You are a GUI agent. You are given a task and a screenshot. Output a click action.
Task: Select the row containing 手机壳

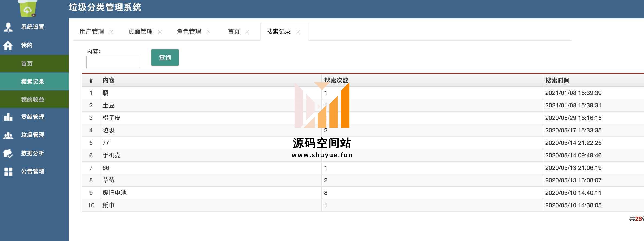(363, 156)
